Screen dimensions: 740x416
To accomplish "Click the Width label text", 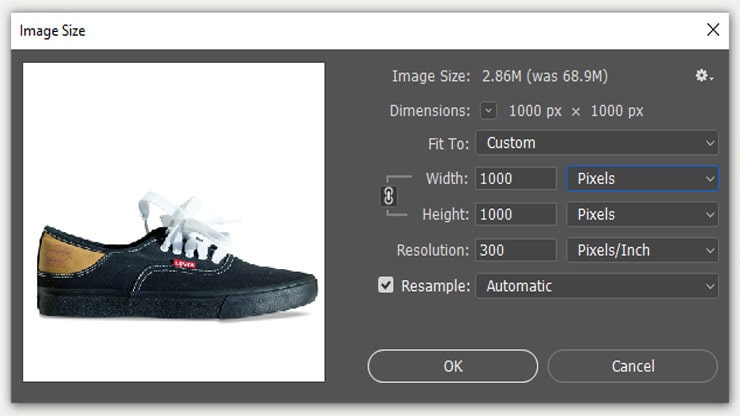I will [446, 179].
